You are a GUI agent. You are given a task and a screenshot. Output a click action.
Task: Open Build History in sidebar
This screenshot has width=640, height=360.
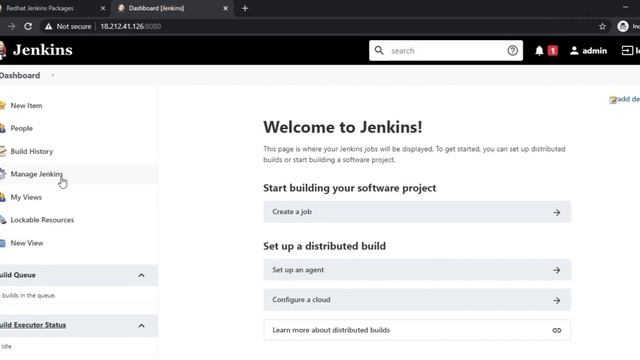[32, 151]
